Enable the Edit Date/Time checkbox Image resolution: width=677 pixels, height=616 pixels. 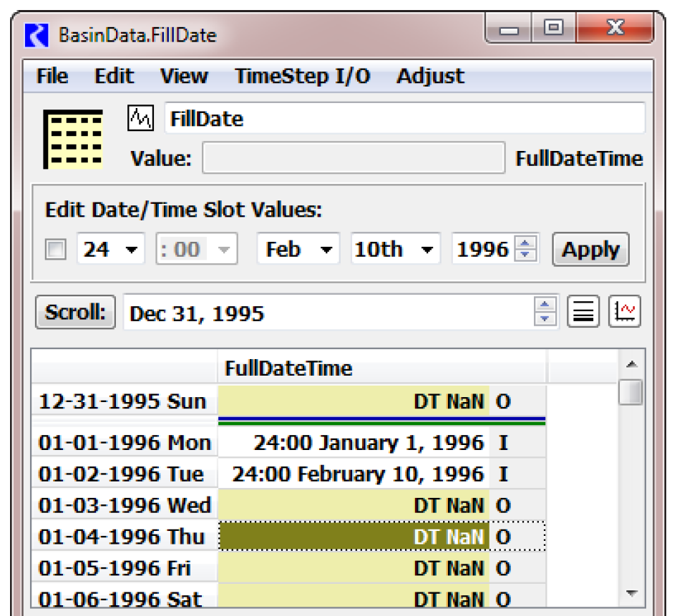click(56, 250)
